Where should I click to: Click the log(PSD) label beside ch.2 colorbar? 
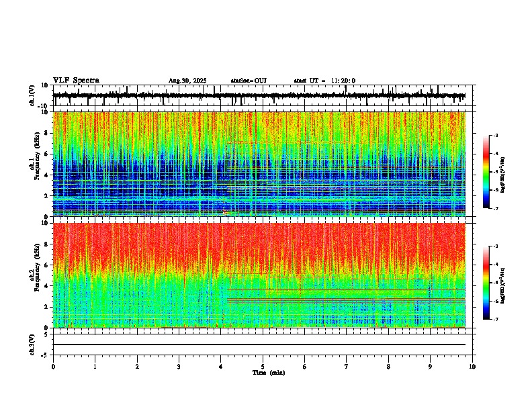pyautogui.click(x=503, y=285)
